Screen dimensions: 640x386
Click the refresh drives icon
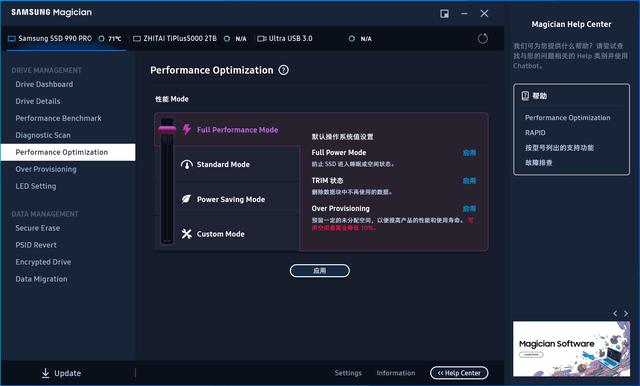pos(482,39)
